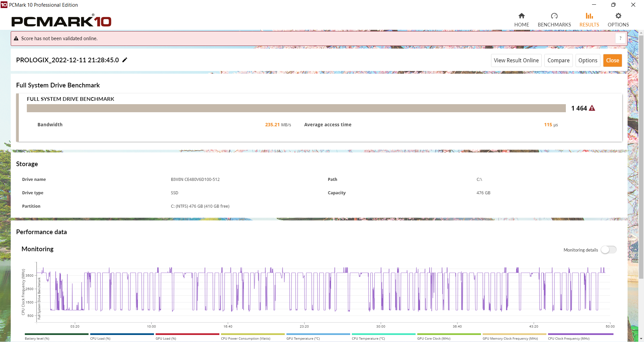Viewport: 644px width, 342px height.
Task: Open the Options tab with gear icon
Action: tap(618, 20)
